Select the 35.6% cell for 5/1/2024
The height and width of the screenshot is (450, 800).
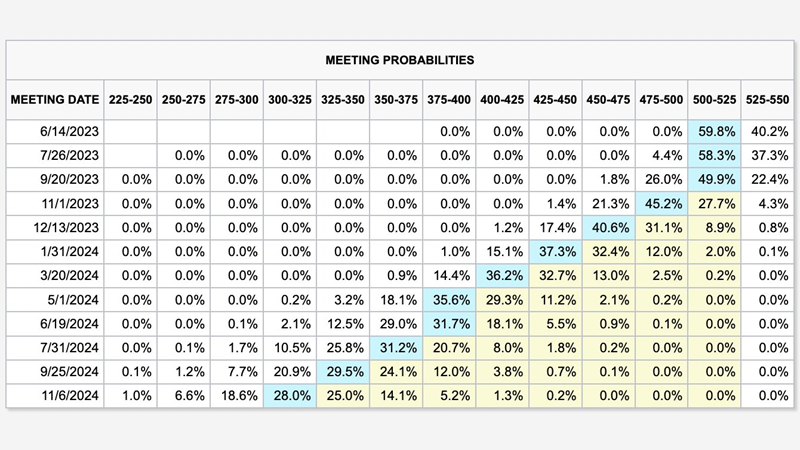pyautogui.click(x=449, y=299)
